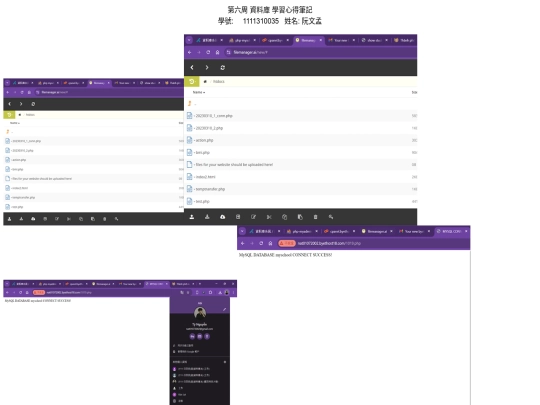The height and width of the screenshot is (405, 540).
Task: Switch to filemanager tab in right MySQL window
Action: pos(377,231)
